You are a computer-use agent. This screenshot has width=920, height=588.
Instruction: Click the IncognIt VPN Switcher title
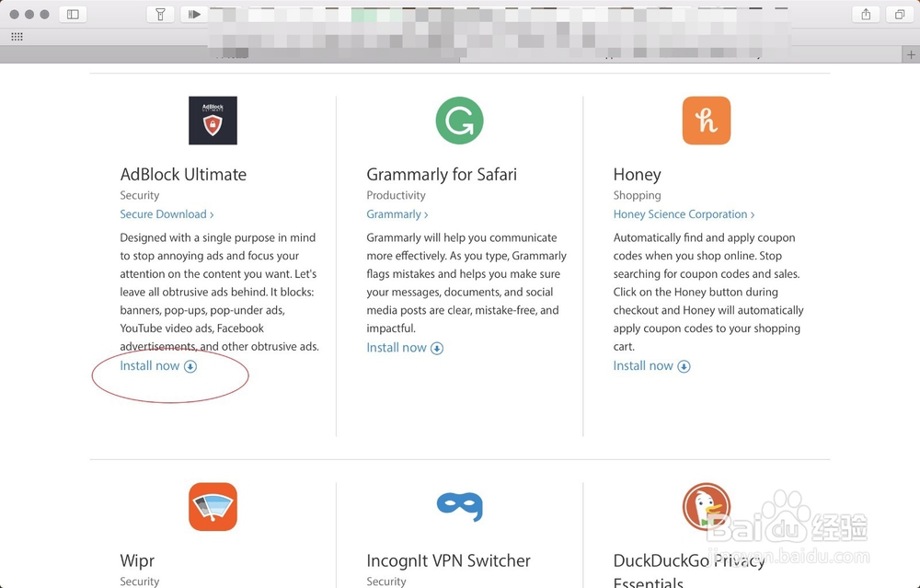[448, 560]
